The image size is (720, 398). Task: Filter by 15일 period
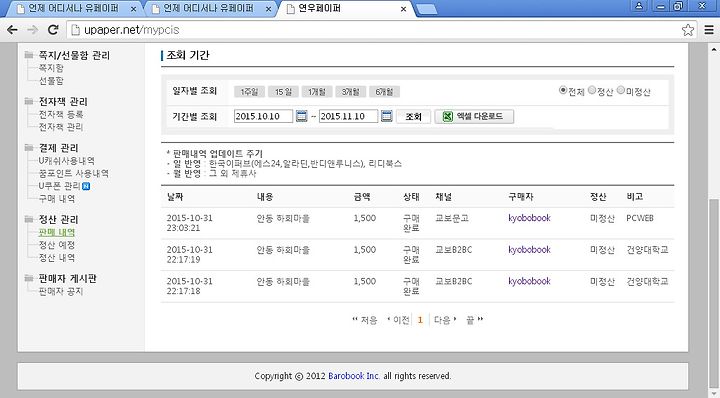(283, 92)
